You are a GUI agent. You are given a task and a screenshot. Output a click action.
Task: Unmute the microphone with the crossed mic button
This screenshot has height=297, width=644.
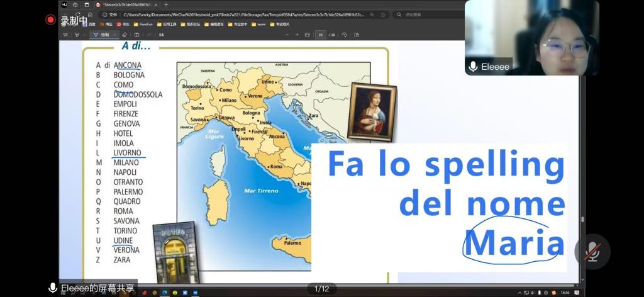click(592, 252)
